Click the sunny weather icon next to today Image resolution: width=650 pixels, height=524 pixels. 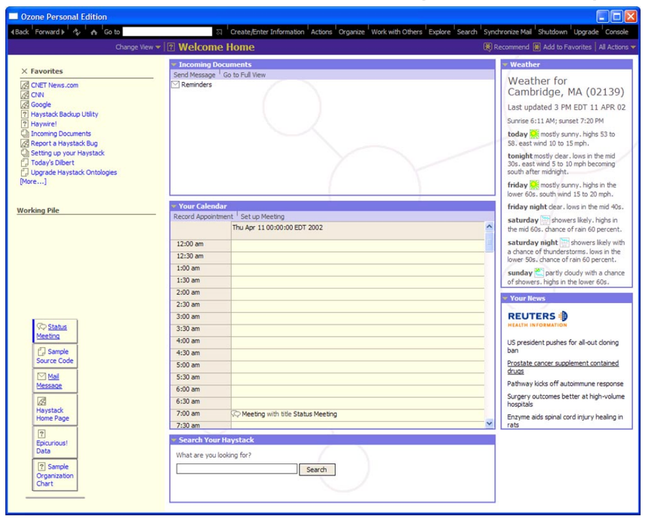(x=534, y=134)
